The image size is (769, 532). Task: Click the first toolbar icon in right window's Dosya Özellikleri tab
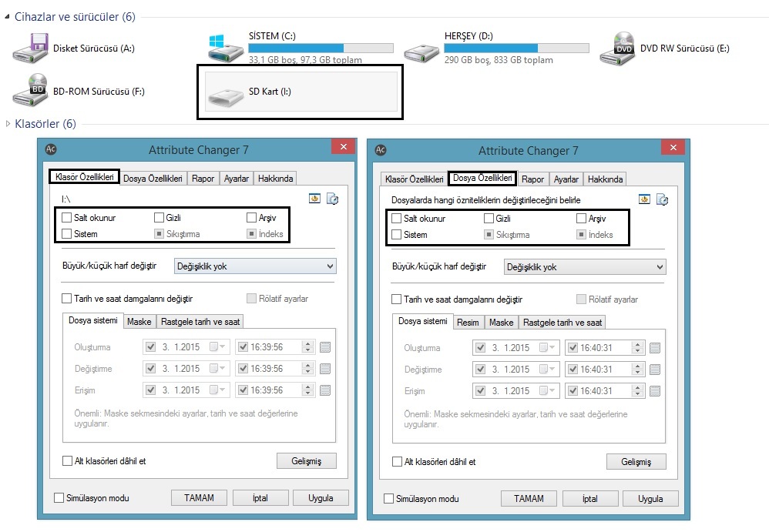tap(644, 199)
